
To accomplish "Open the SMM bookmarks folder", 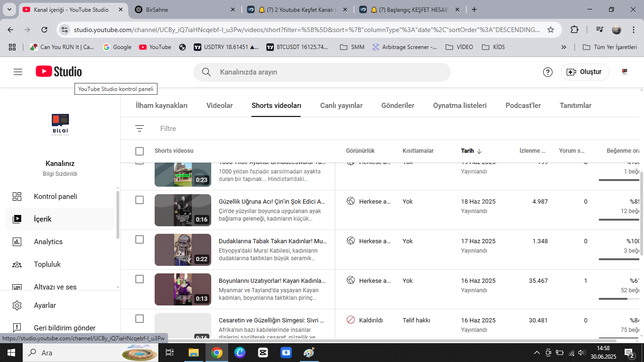I will 352,47.
